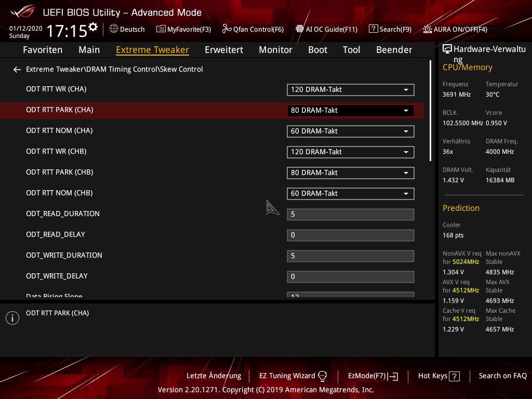Open Qfan Control fan icon
The image size is (532, 399).
point(227,29)
